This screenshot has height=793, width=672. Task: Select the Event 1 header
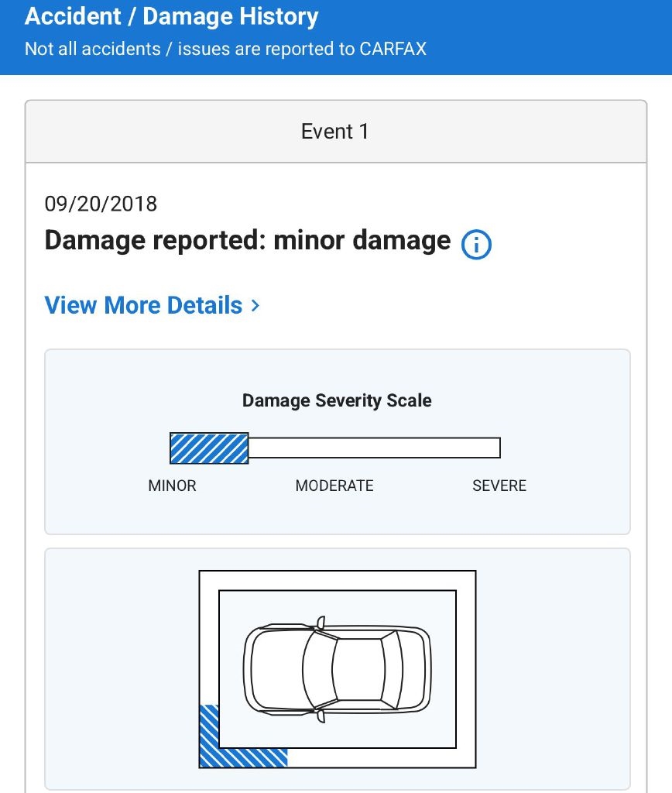335,132
